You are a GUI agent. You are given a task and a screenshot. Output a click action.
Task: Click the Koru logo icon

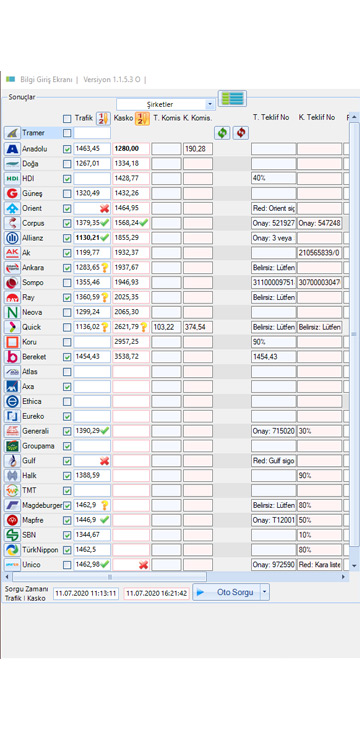point(12,342)
